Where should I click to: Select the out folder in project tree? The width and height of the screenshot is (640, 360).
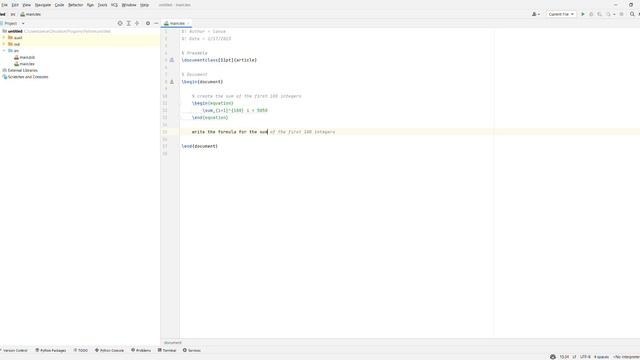point(14,44)
